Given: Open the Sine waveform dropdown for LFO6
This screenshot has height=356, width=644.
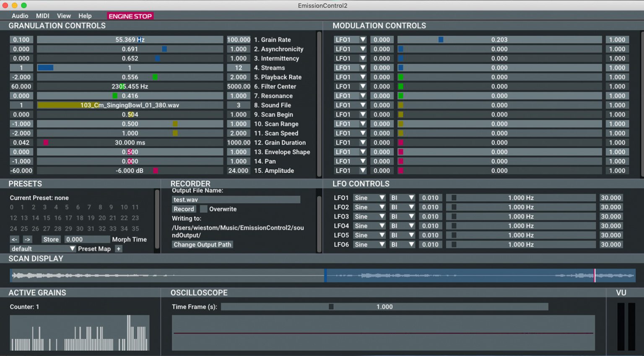Looking at the screenshot, I should coord(369,244).
